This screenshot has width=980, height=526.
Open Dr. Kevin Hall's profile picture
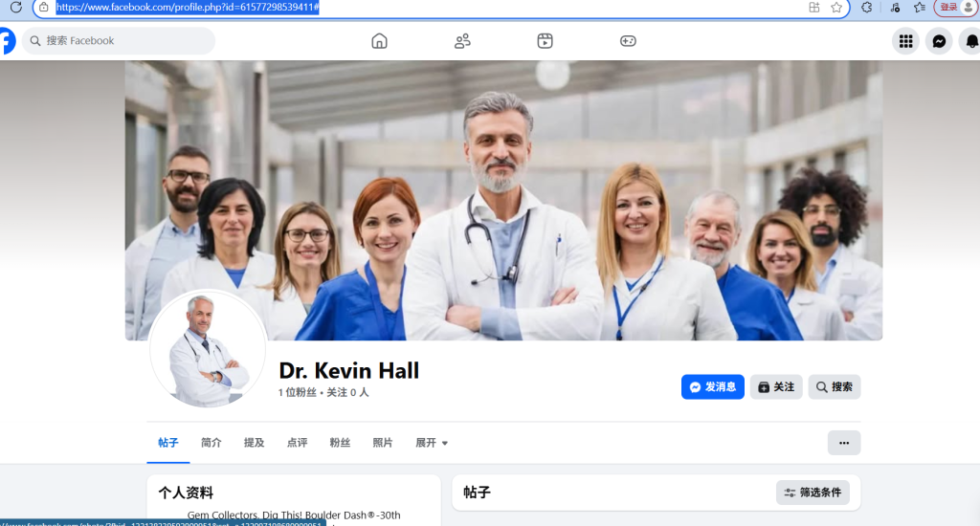point(208,349)
